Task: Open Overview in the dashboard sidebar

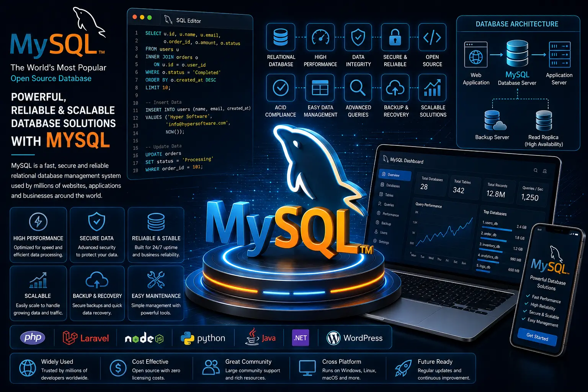Action: pyautogui.click(x=395, y=175)
